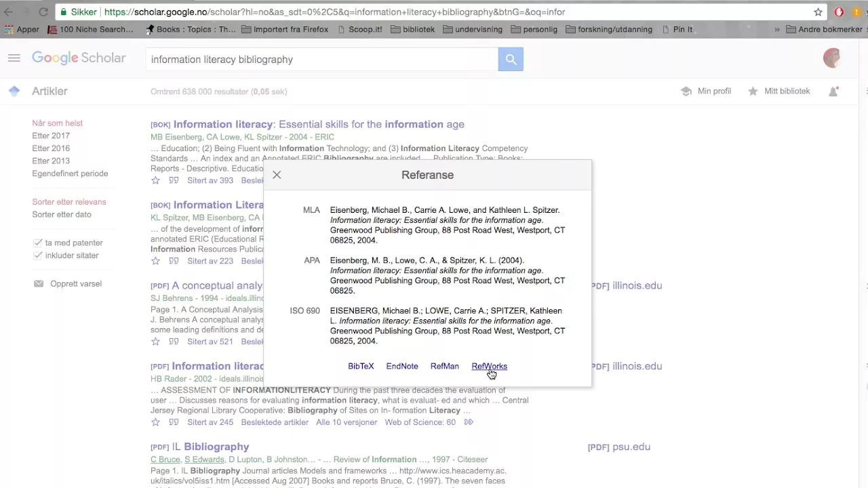This screenshot has width=868, height=488.
Task: Click the Google Scholar logo
Action: coord(79,58)
